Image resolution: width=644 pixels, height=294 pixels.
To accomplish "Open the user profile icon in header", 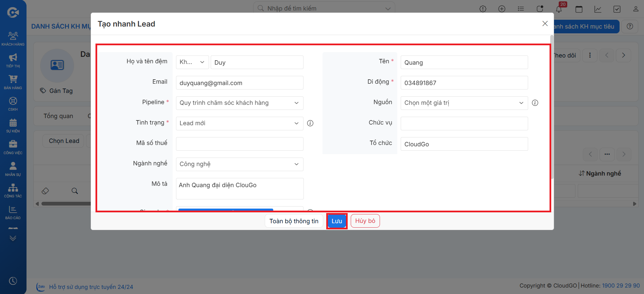I will pyautogui.click(x=636, y=9).
